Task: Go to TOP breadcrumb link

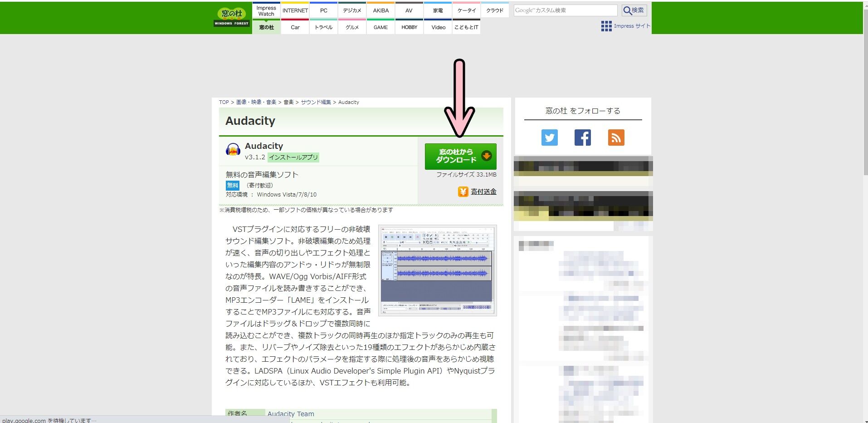Action: [x=224, y=102]
